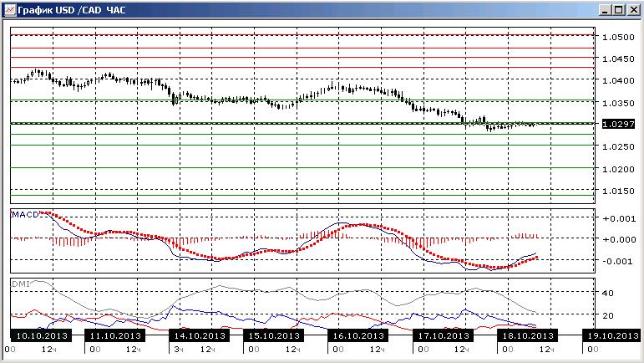Select the 11.10.2013 date marker

pyautogui.click(x=115, y=335)
